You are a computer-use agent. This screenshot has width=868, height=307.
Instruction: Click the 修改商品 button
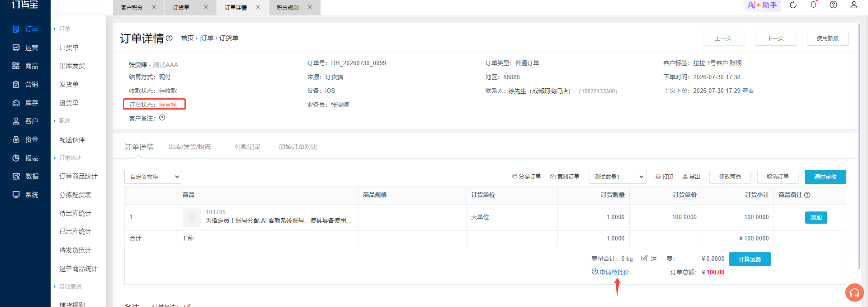(x=730, y=177)
